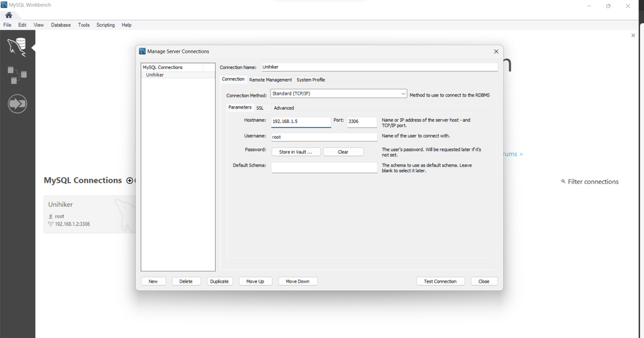Select the Parameters sub-tab
Image resolution: width=644 pixels, height=338 pixels.
point(240,107)
